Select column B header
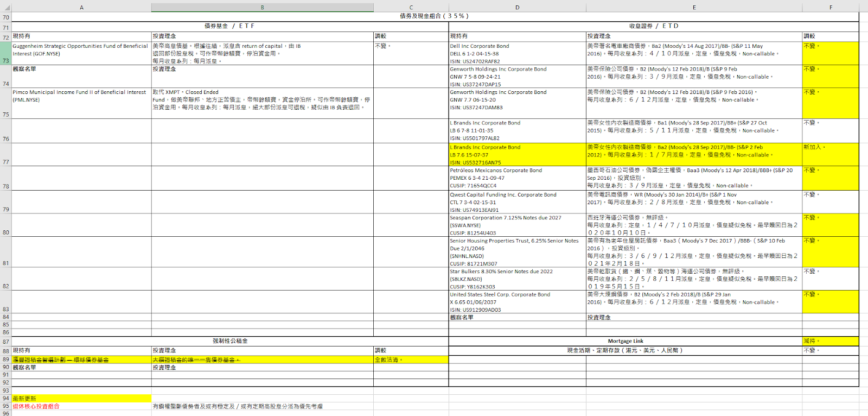868x416 pixels. pos(263,8)
